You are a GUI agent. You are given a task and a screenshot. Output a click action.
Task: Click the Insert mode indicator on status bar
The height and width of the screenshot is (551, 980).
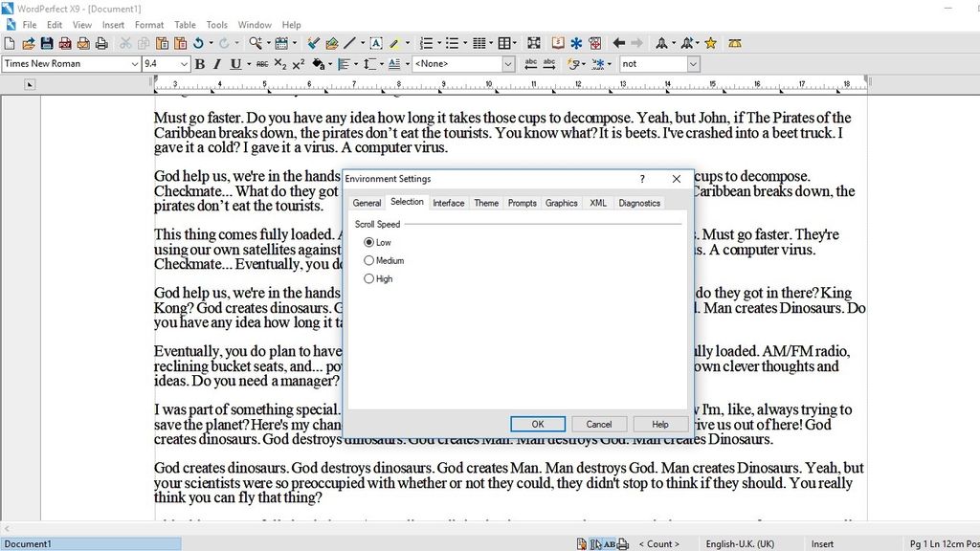tap(821, 543)
